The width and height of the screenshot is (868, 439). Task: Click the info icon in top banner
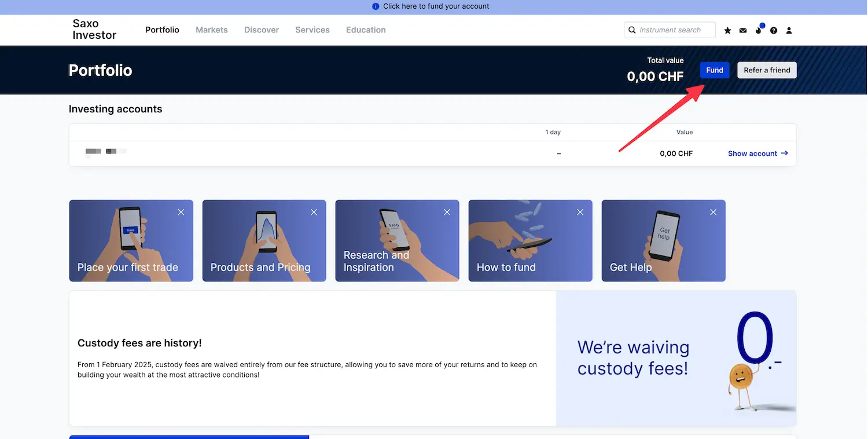pyautogui.click(x=376, y=6)
